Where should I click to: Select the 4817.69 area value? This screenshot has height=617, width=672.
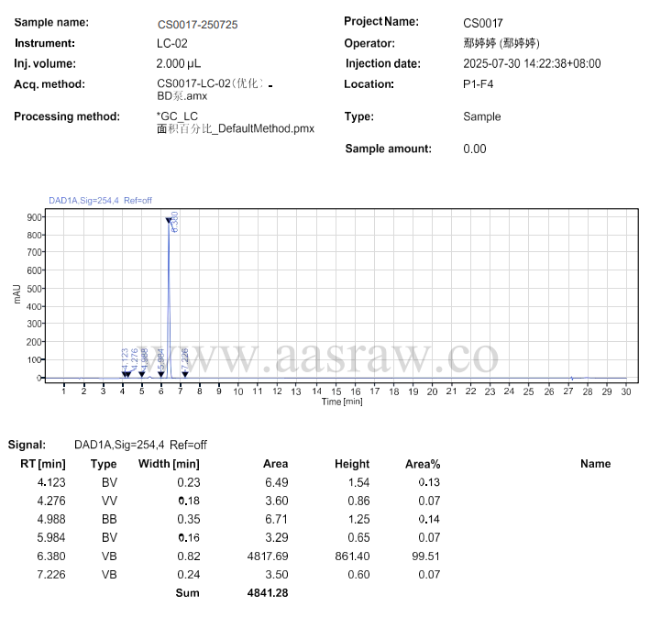(x=269, y=556)
